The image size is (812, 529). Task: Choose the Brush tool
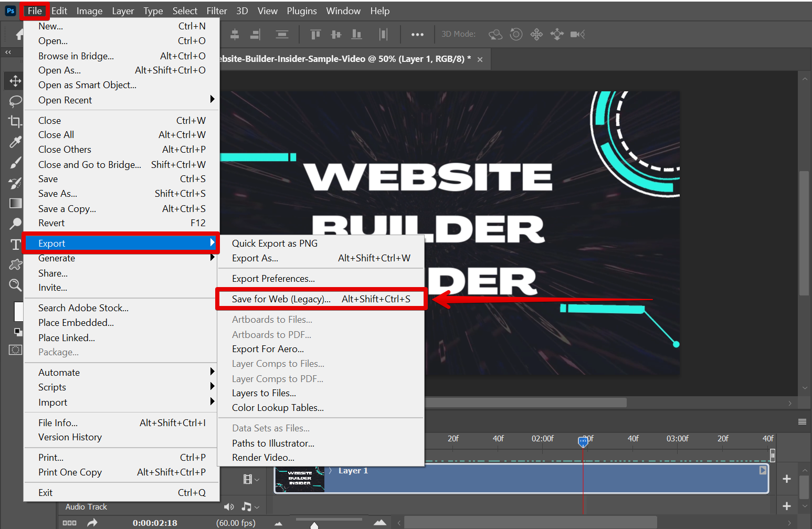[15, 163]
